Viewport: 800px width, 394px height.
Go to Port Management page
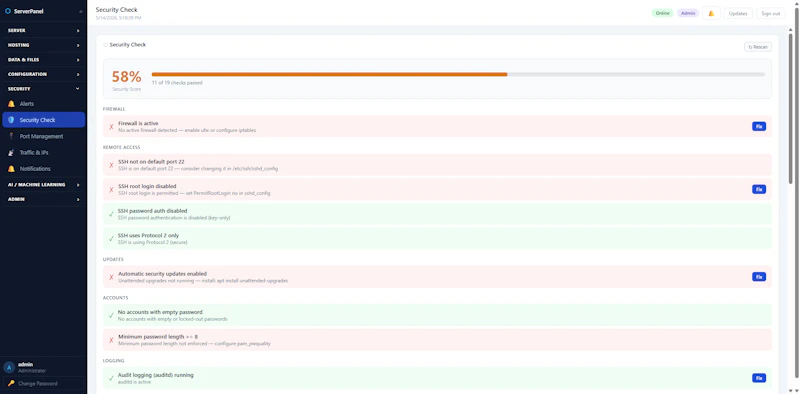(x=43, y=136)
